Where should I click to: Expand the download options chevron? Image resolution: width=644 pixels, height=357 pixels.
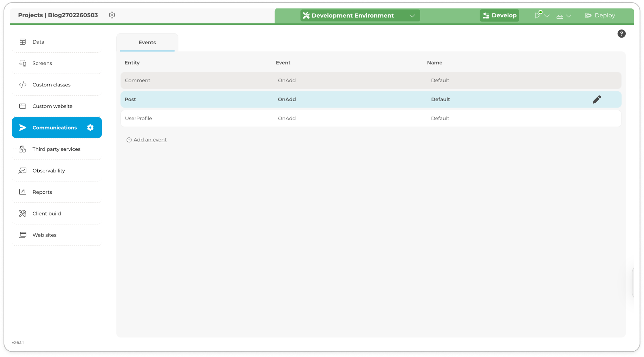[569, 16]
